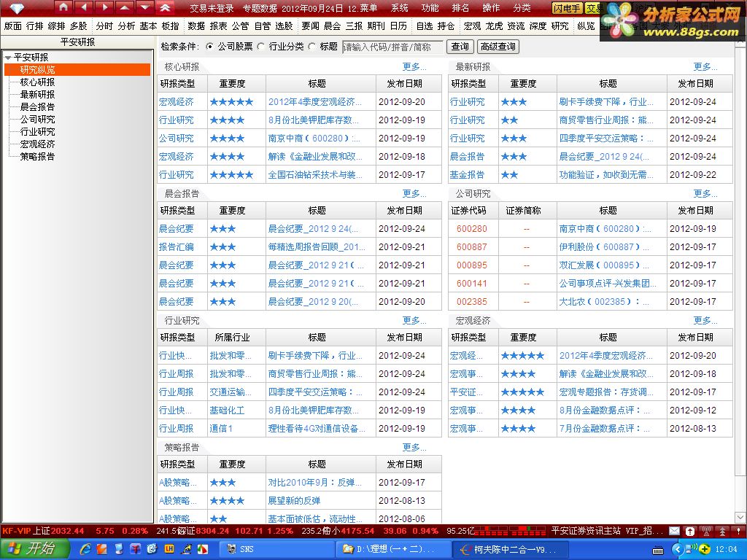Click the green plus tray icon
The height and width of the screenshot is (560, 747).
[x=705, y=549]
